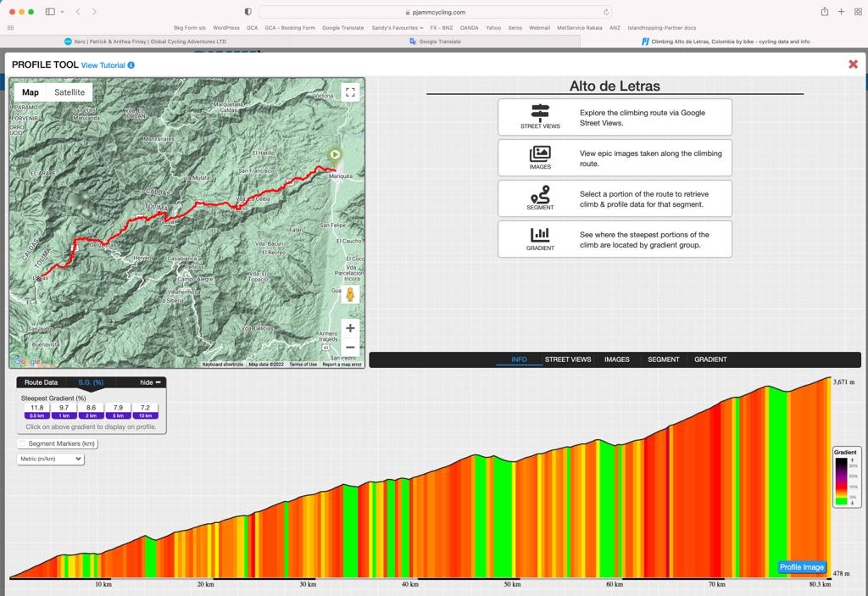Hide the steepest gradient panel
The image size is (868, 596).
tap(150, 382)
